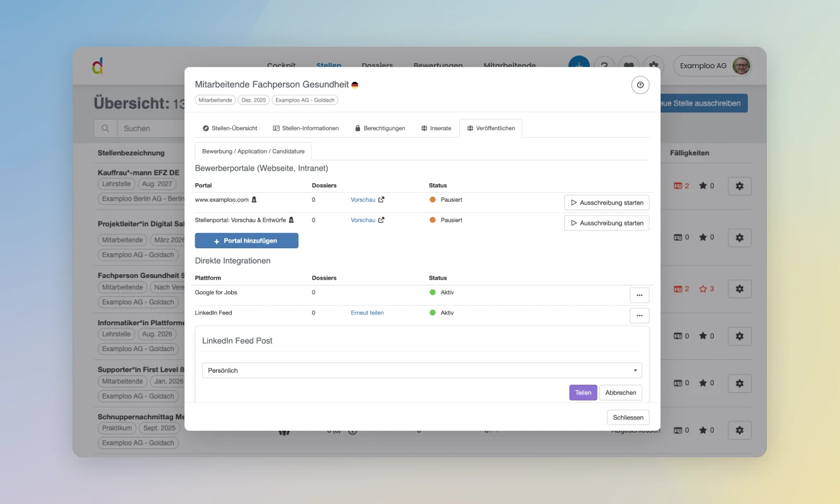The width and height of the screenshot is (840, 504).
Task: Click the Dez. 2025 tag in the dialog
Action: pyautogui.click(x=253, y=100)
